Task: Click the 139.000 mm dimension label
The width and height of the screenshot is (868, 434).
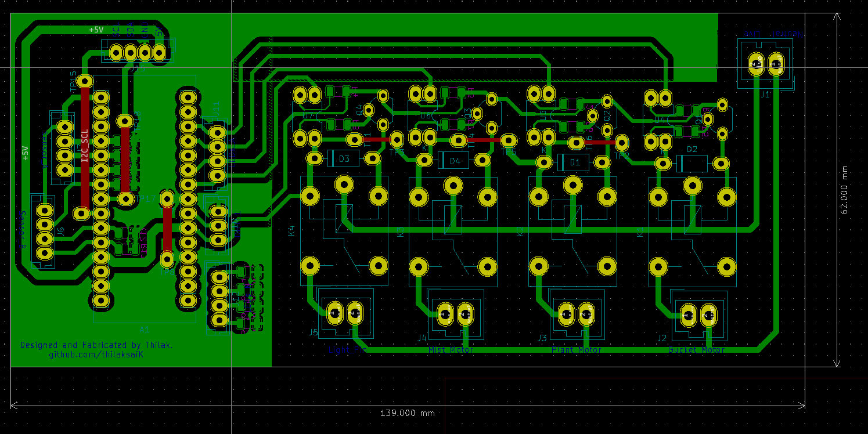Action: [408, 413]
